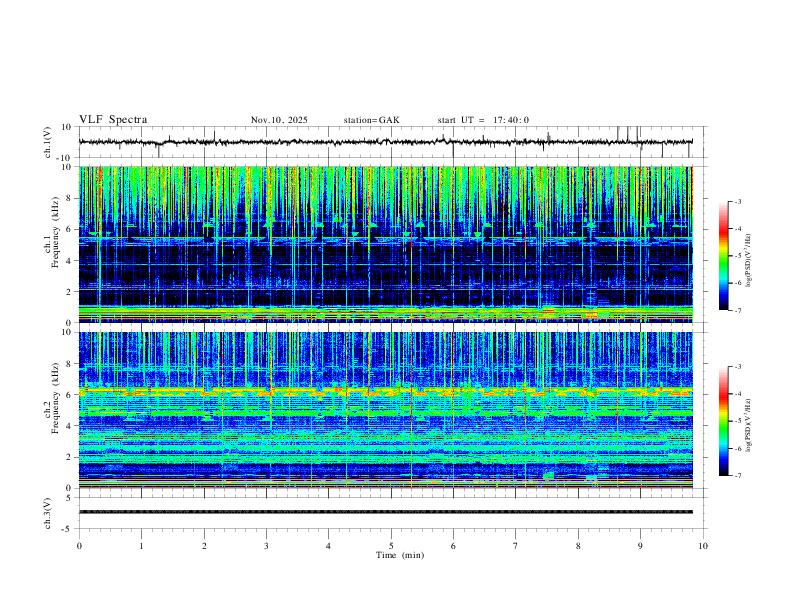The image size is (792, 612).
Task: Click the ch.2 spectrogram plot area
Action: click(x=386, y=410)
